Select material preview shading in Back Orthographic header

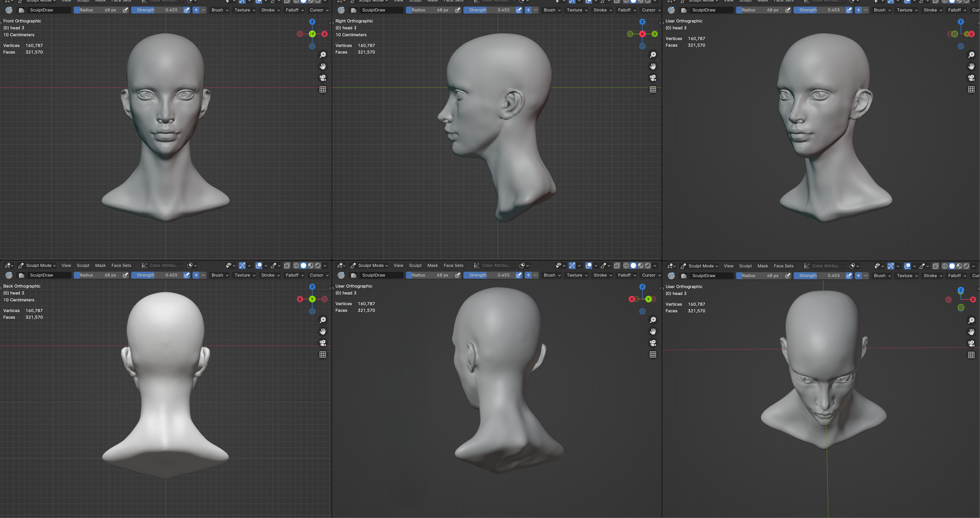point(310,266)
